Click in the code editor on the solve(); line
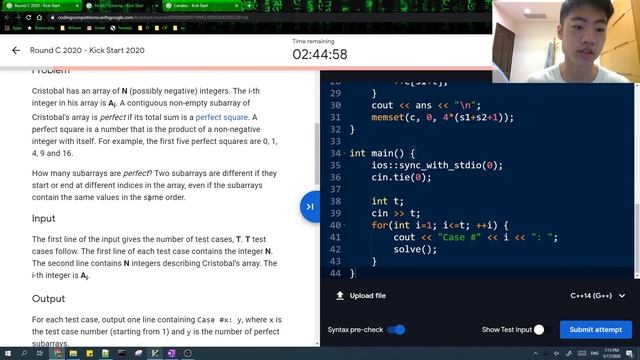 coord(415,249)
